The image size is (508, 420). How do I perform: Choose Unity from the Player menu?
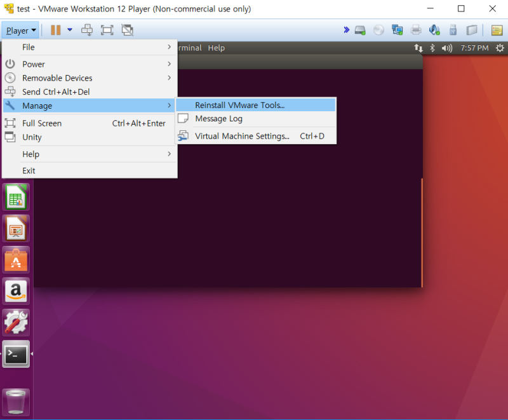click(90, 137)
